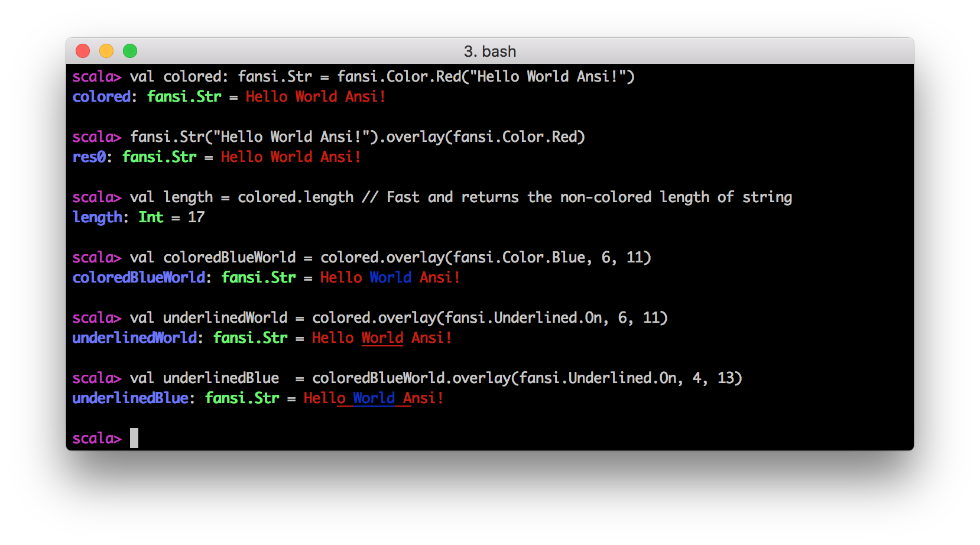Image resolution: width=980 pixels, height=545 pixels.
Task: Click the "underlinedBlue" output variable name
Action: point(130,398)
